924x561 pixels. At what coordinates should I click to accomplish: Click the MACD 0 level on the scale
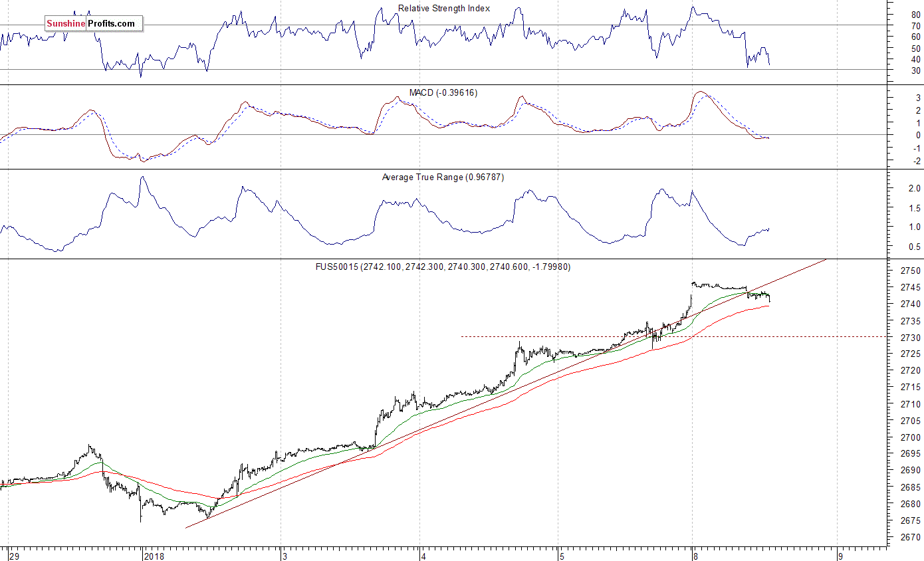click(x=918, y=136)
